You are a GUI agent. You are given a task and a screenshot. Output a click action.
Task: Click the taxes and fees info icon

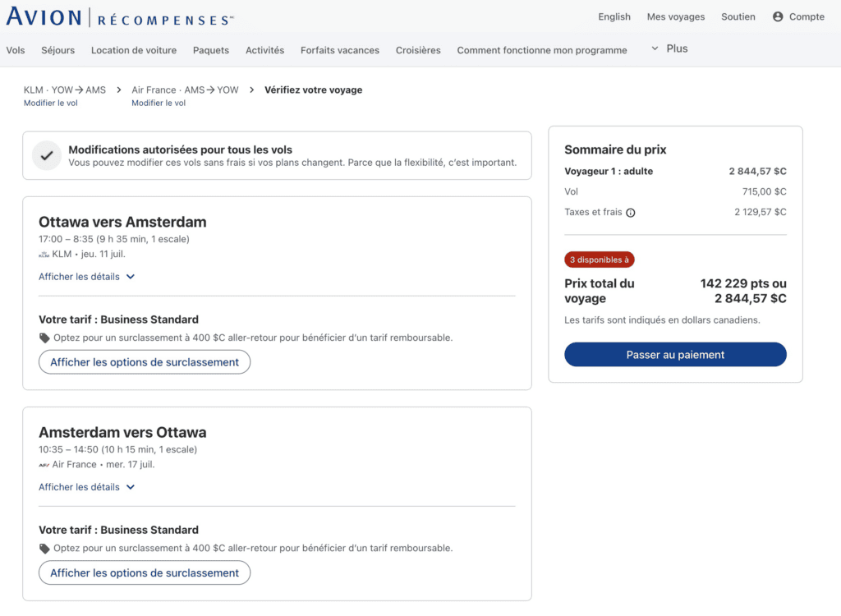pyautogui.click(x=631, y=213)
